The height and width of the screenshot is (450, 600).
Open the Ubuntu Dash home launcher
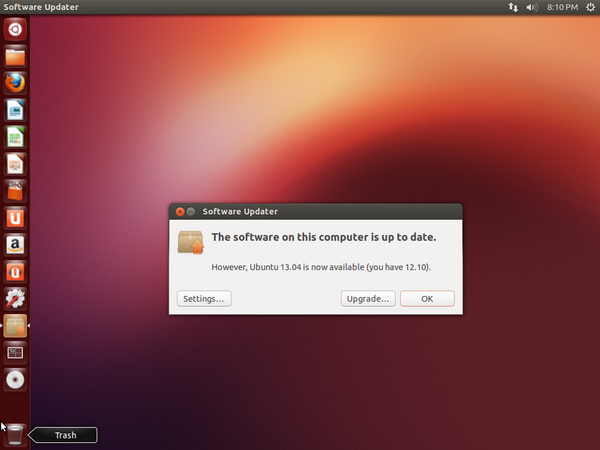15,29
